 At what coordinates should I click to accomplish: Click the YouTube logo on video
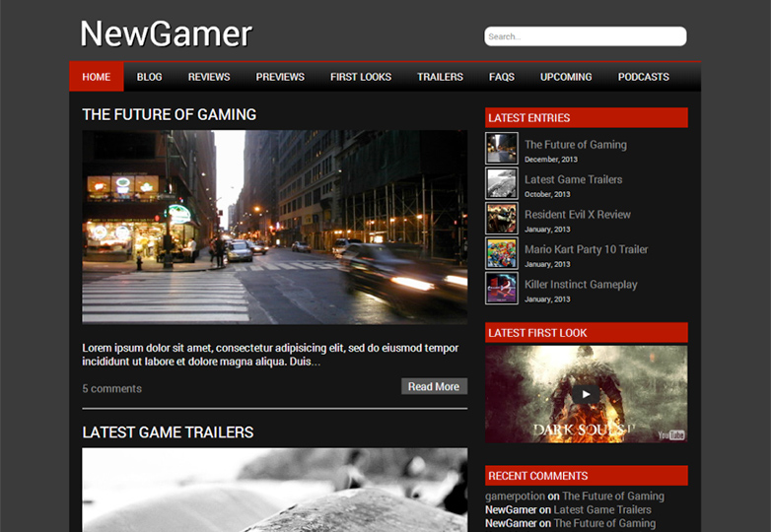tap(671, 433)
